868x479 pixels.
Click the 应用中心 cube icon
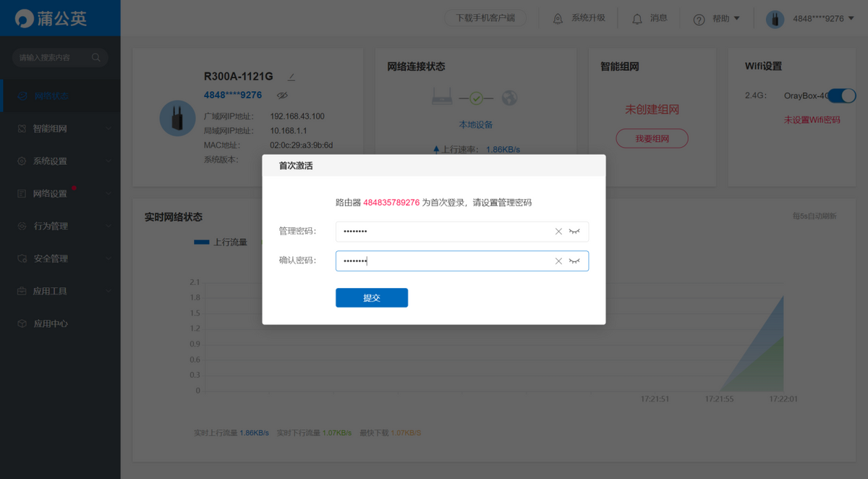click(x=22, y=324)
